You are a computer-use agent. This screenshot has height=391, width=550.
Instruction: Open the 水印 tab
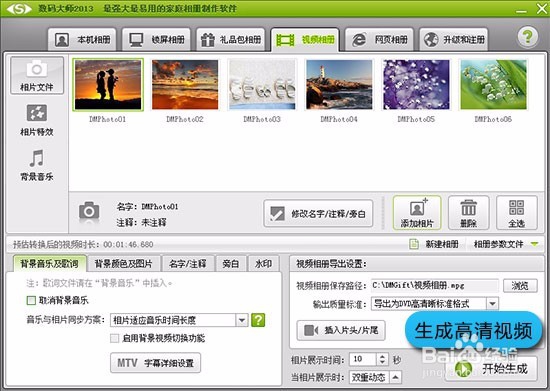pyautogui.click(x=263, y=264)
